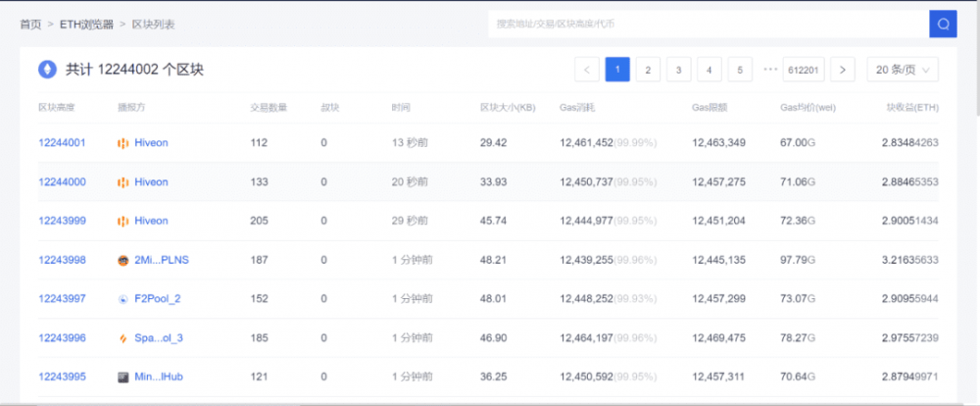Go to previous page arrow
The image size is (980, 406).
coord(587,70)
